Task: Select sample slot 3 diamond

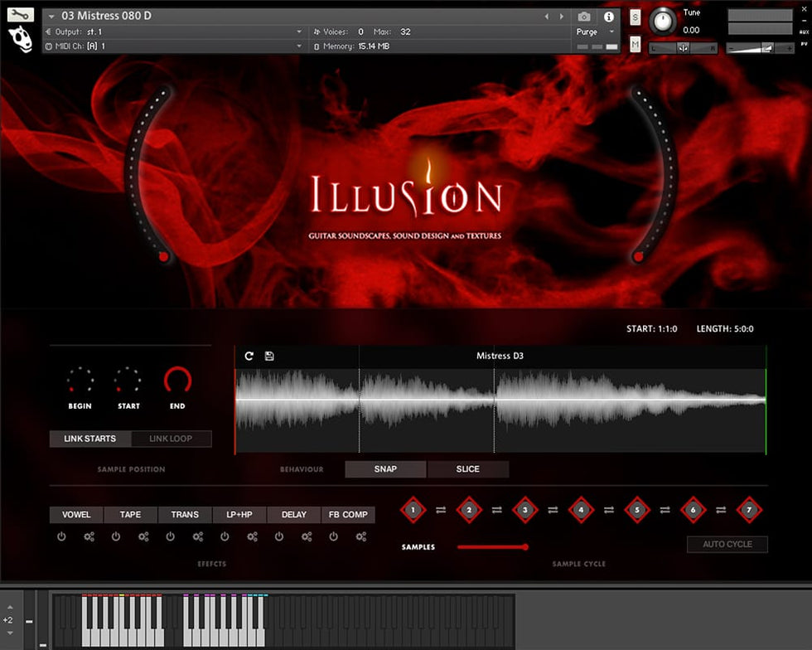Action: 524,510
